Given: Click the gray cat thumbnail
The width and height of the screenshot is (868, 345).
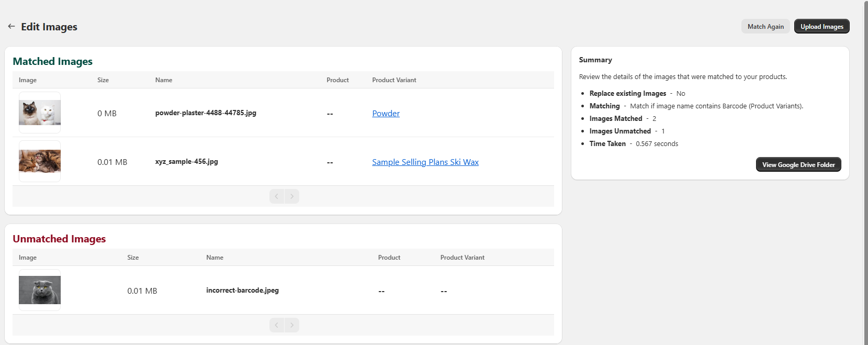Looking at the screenshot, I should (40, 290).
